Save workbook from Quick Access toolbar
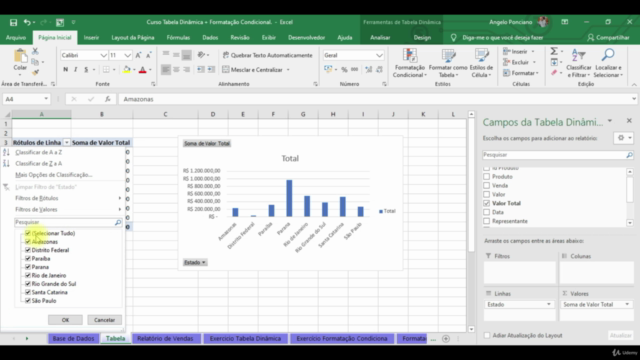Screen dimensions: 640x360 pos(13,22)
